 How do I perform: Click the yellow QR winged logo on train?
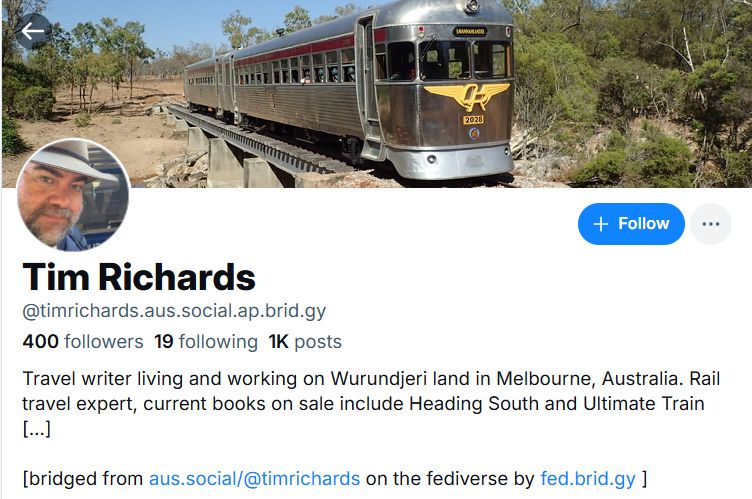click(467, 96)
